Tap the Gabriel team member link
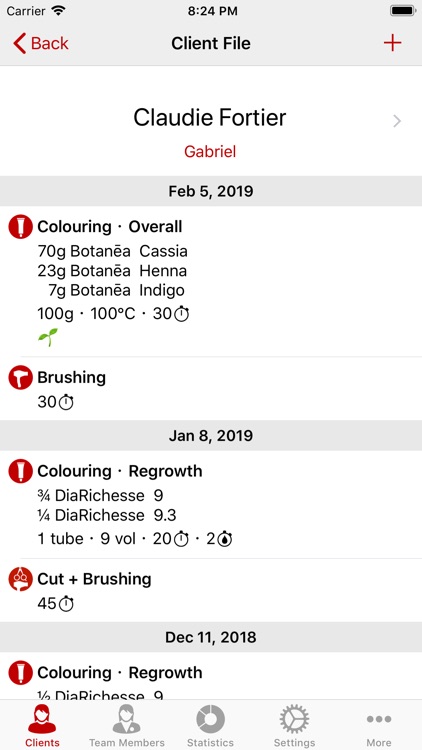This screenshot has width=422, height=750. 210,152
